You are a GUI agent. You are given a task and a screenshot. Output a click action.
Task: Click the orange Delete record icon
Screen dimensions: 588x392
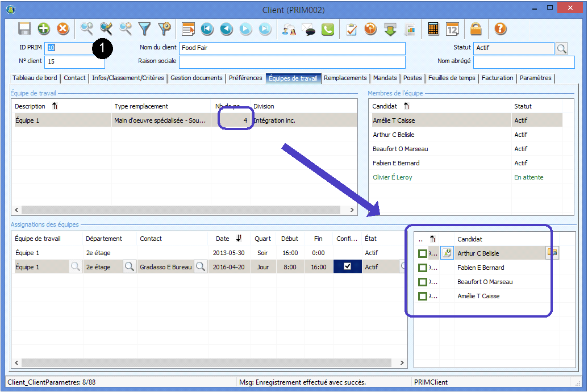(x=63, y=29)
